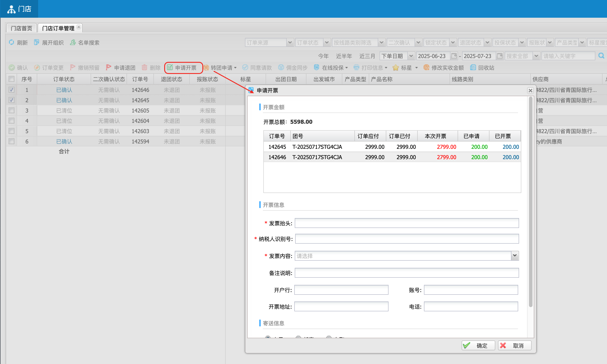Viewport: 607px width, 364px height.
Task: Click in the 纳税人识别号 input field
Action: [407, 239]
